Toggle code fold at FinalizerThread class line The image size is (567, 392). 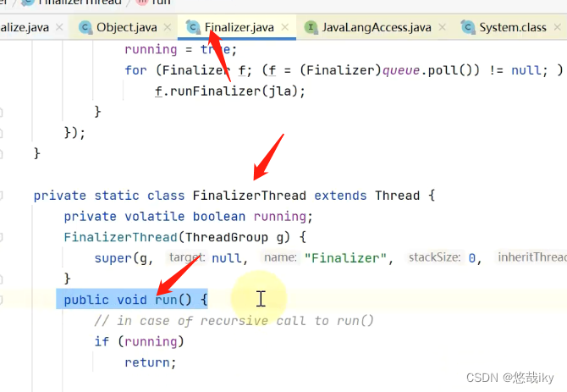[1, 196]
